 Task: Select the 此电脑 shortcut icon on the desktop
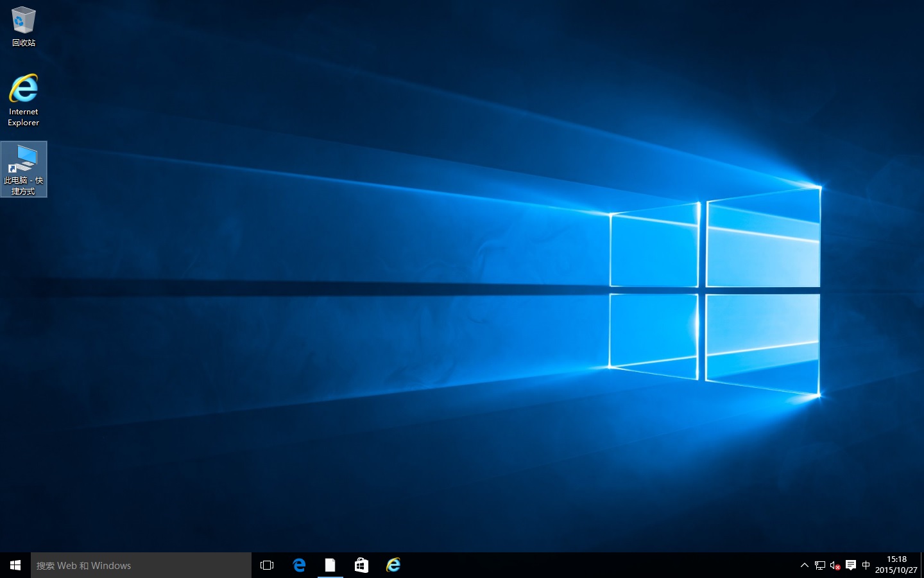tap(24, 170)
